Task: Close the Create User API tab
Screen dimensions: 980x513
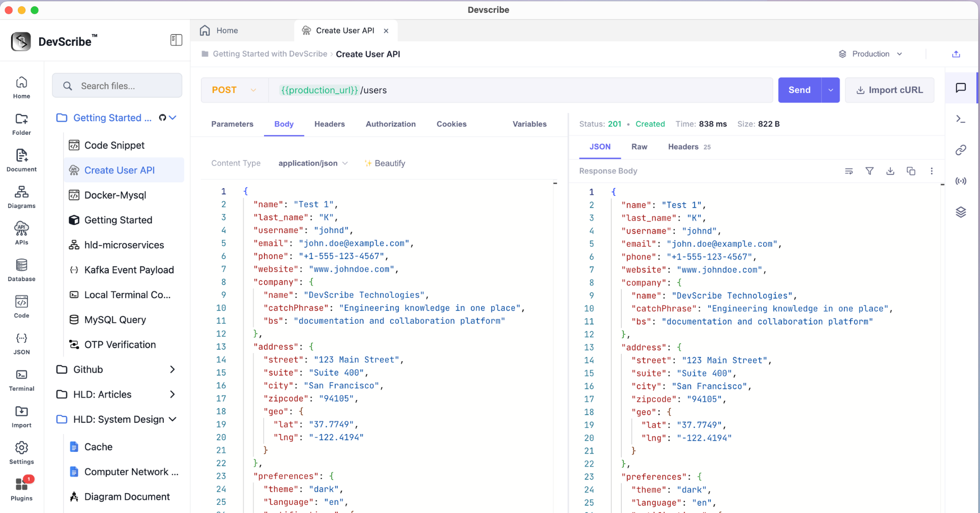Action: tap(386, 31)
